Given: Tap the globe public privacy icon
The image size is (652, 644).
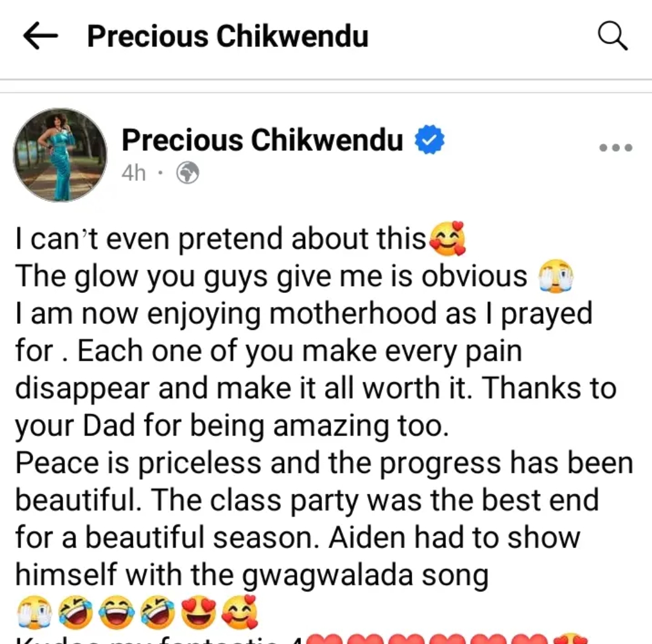Looking at the screenshot, I should pos(187,173).
